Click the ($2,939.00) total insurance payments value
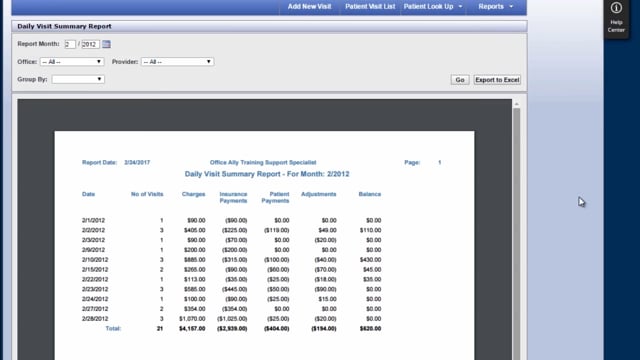The height and width of the screenshot is (360, 640). 232,329
